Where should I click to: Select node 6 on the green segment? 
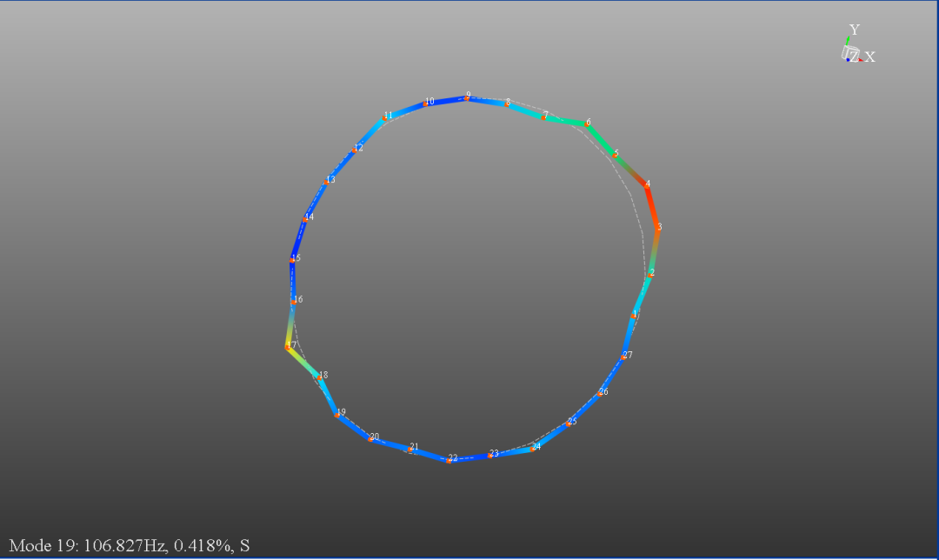(x=586, y=124)
